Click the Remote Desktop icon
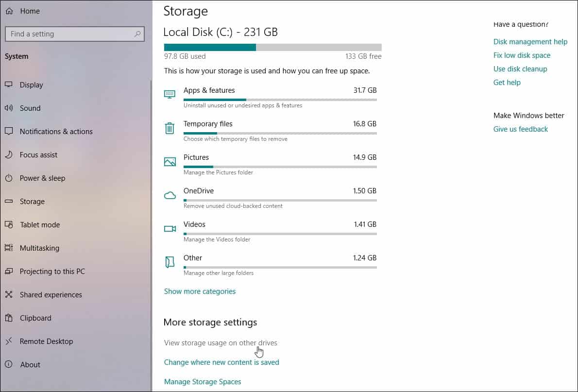578x392 pixels. (x=9, y=341)
